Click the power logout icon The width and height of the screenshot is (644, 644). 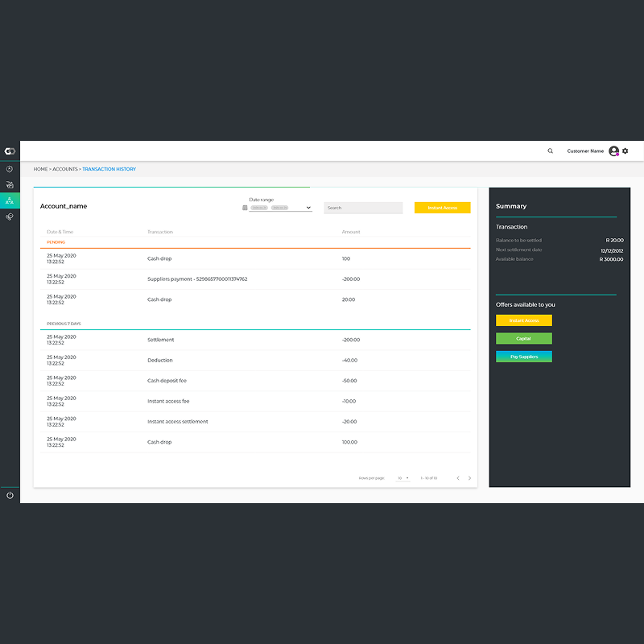[x=10, y=495]
